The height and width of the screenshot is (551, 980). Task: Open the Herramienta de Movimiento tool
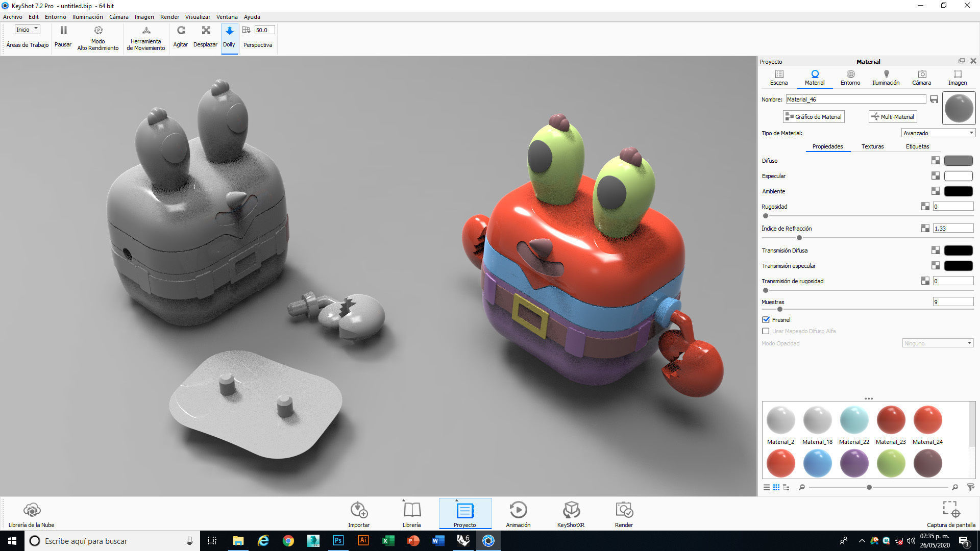click(146, 38)
